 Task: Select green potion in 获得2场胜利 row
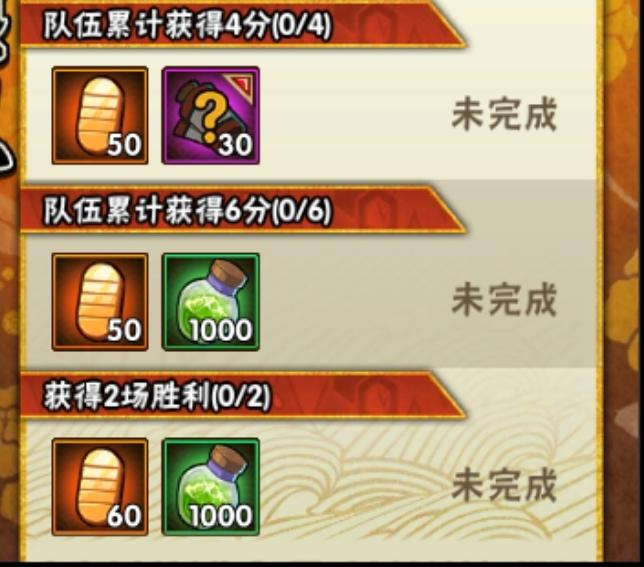(211, 487)
